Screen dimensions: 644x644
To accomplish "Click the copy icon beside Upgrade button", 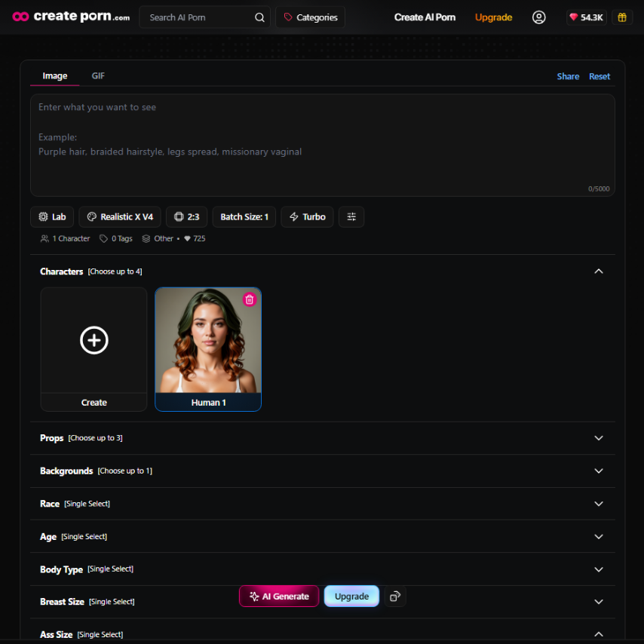I will (x=395, y=596).
